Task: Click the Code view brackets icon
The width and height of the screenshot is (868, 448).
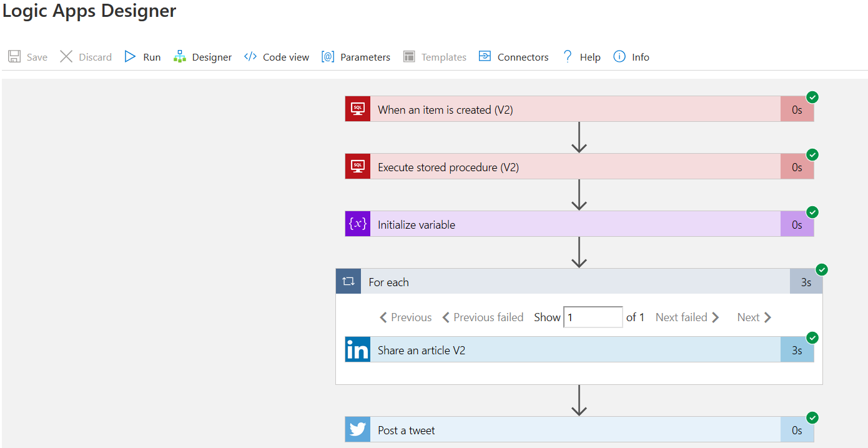Action: [250, 57]
